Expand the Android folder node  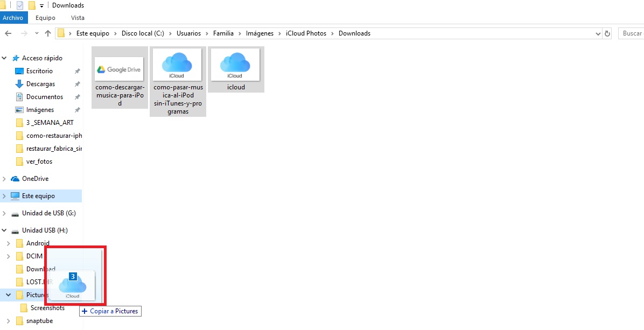[9, 244]
